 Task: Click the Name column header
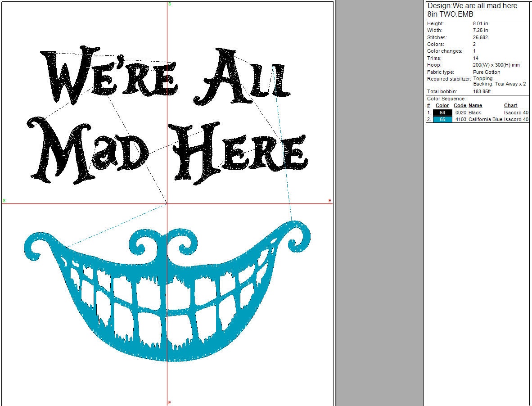click(x=475, y=106)
